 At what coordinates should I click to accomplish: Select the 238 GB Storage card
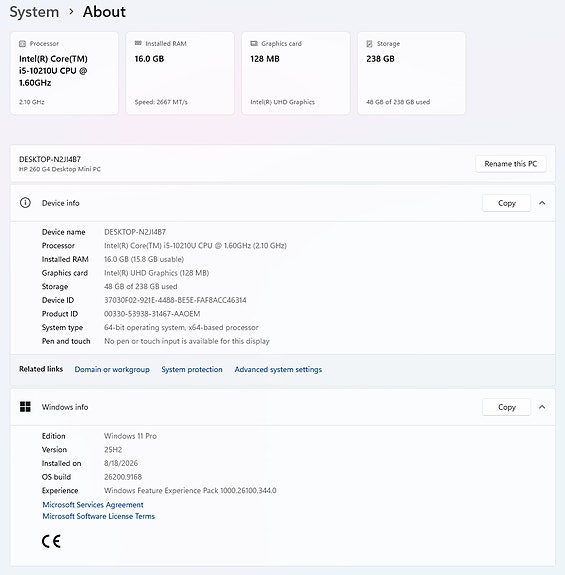click(x=411, y=73)
